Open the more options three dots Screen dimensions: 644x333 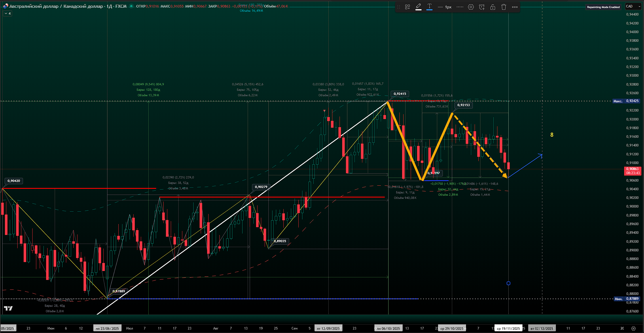tap(515, 7)
